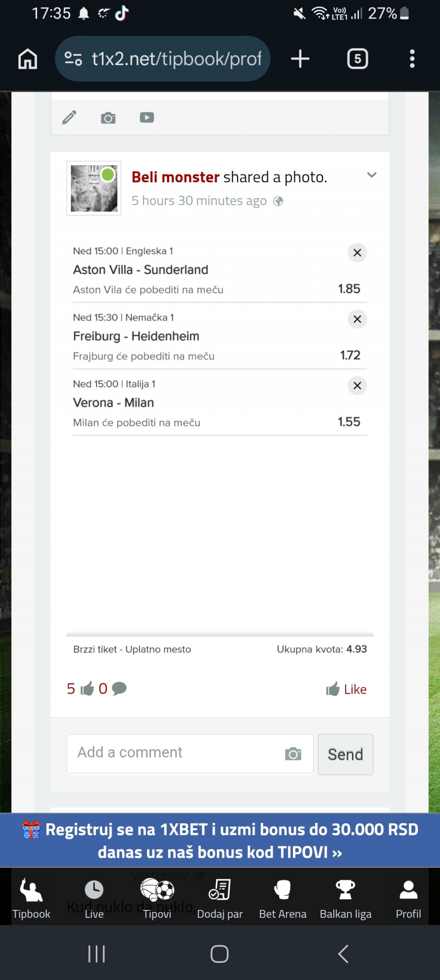Click the Add a comment field

[x=174, y=753]
